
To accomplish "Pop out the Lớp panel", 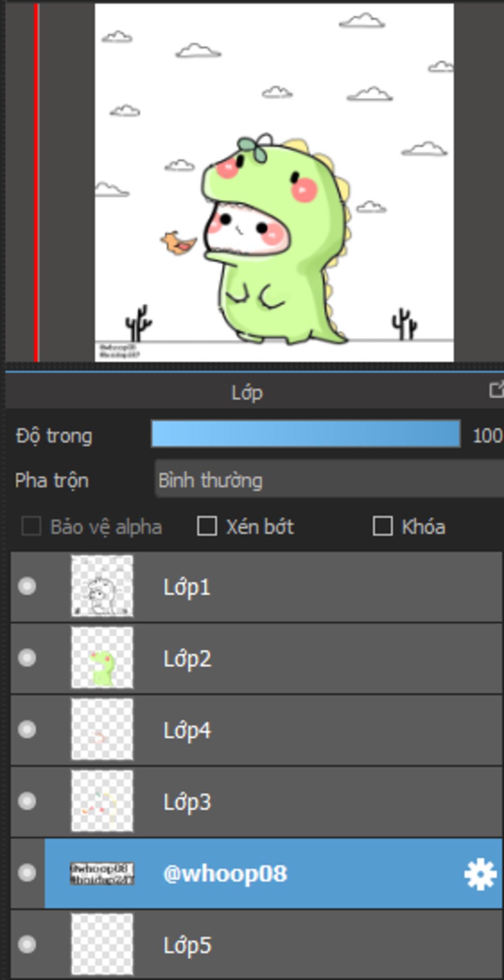I will tap(496, 390).
